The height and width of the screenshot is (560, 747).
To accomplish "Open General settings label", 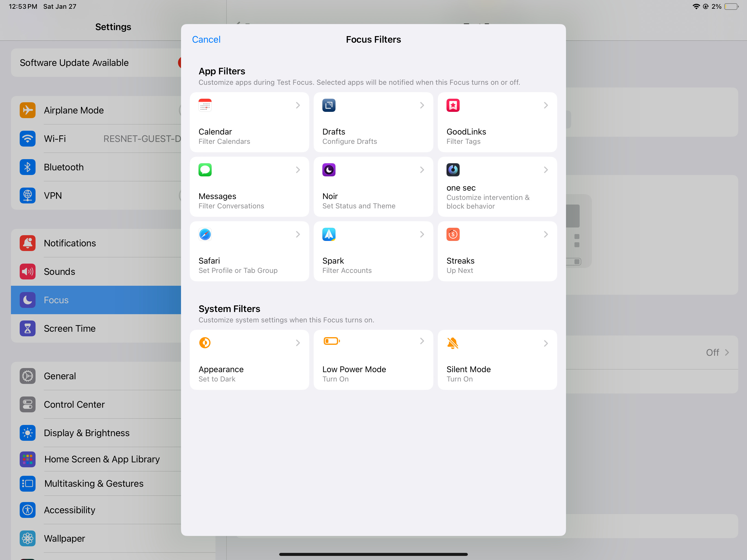I will (60, 376).
